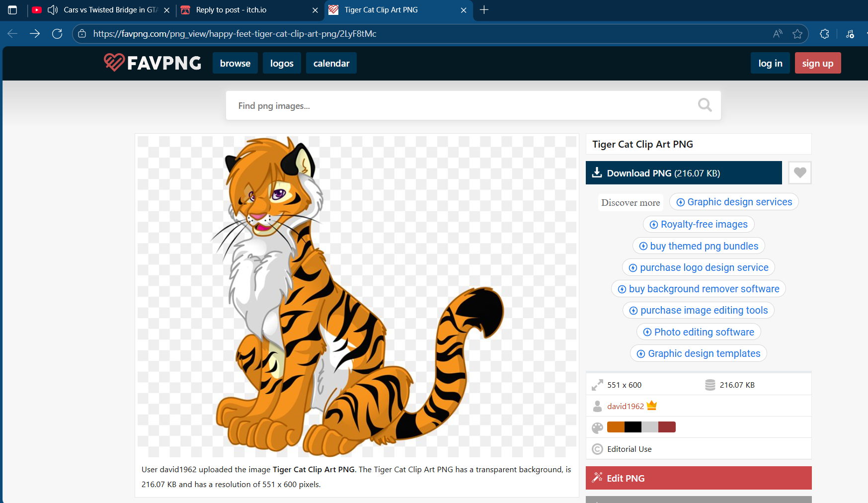The width and height of the screenshot is (868, 503).
Task: Open browser extensions puzzle icon
Action: point(824,34)
